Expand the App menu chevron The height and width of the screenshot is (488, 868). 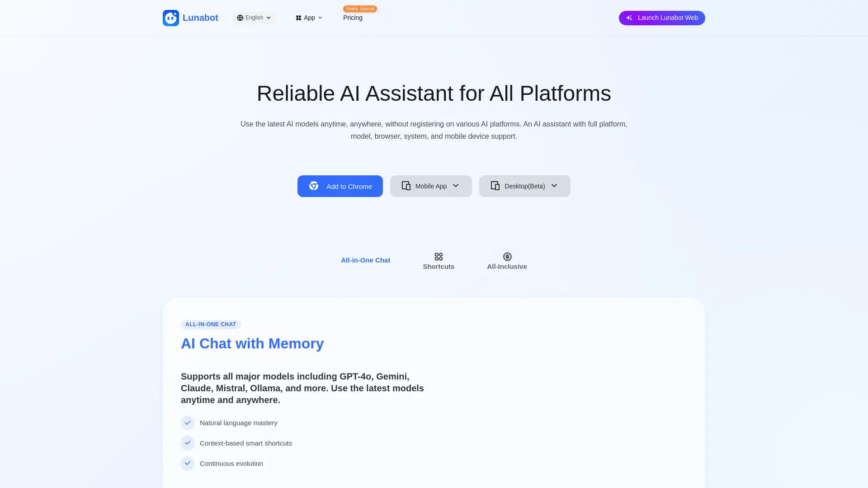pos(320,18)
